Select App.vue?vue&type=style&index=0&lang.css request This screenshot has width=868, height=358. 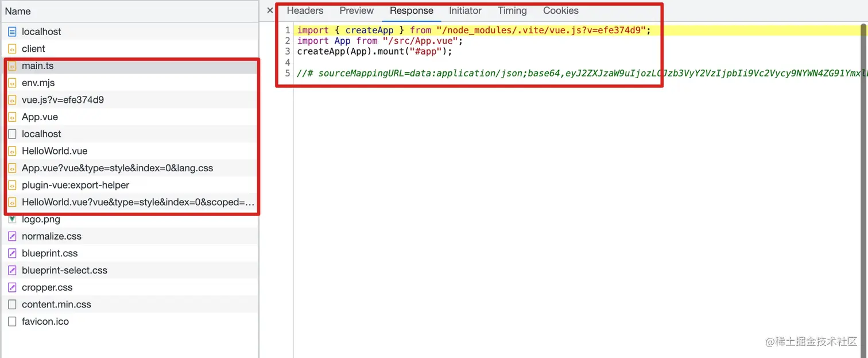click(x=129, y=168)
